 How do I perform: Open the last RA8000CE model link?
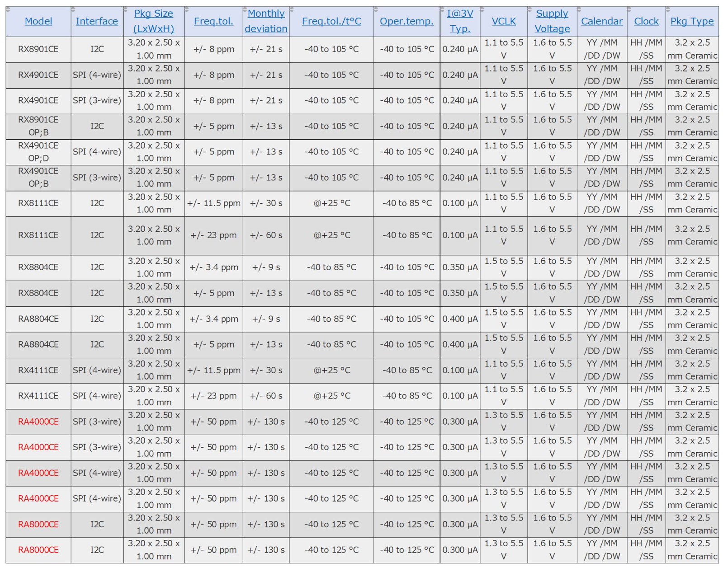(x=38, y=550)
